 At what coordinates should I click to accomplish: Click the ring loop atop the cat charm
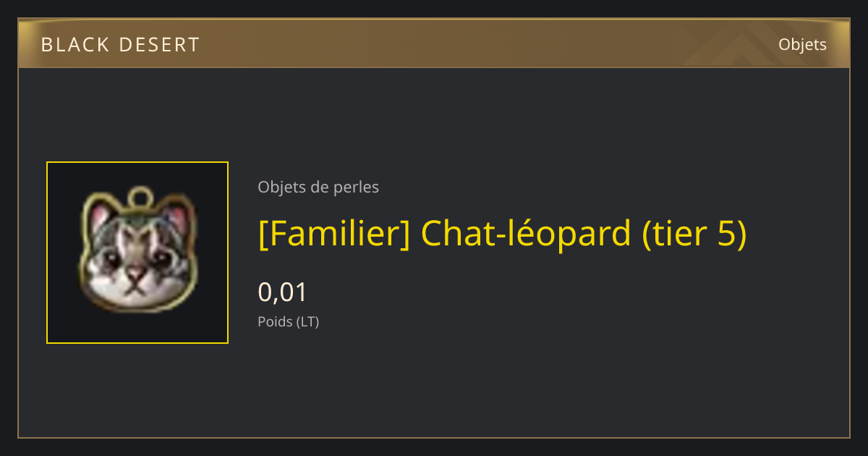[140, 197]
